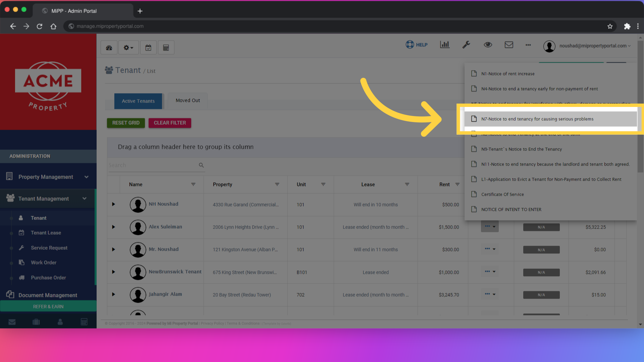Choose N1-Notice of rent increase

[507, 74]
